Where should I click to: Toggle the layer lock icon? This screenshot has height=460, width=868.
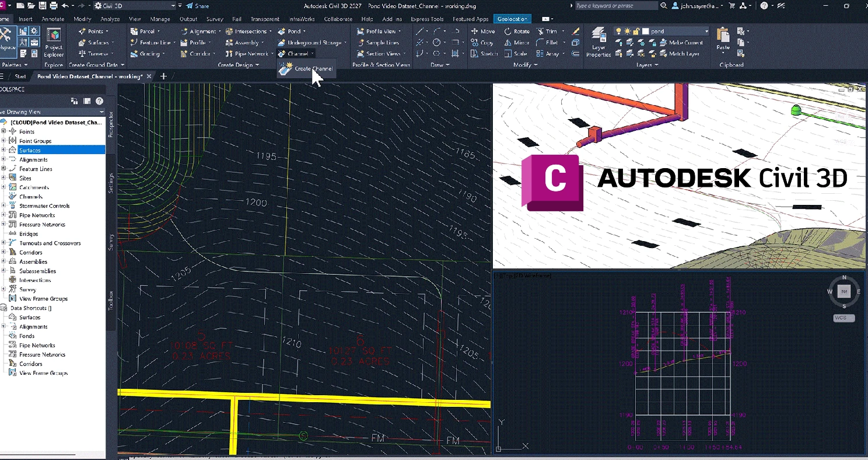click(x=636, y=32)
